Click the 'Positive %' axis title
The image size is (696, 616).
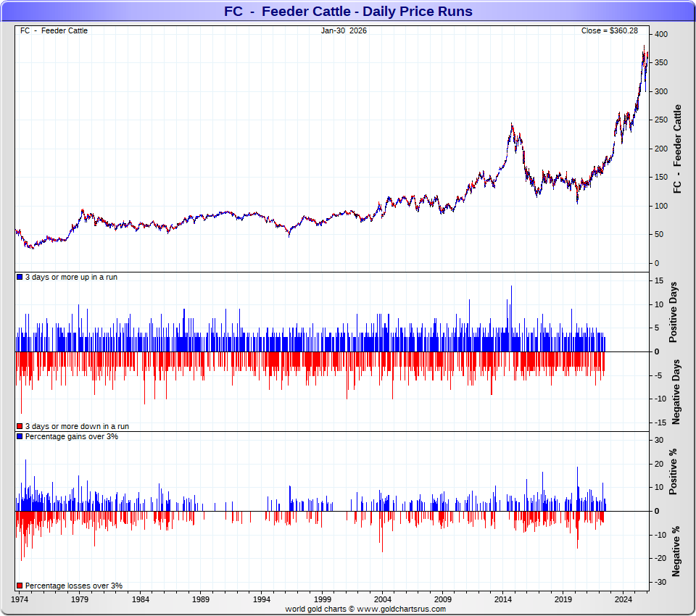click(674, 472)
